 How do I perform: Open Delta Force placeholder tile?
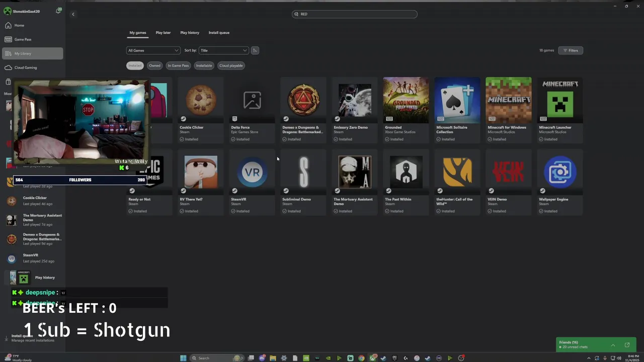(252, 110)
